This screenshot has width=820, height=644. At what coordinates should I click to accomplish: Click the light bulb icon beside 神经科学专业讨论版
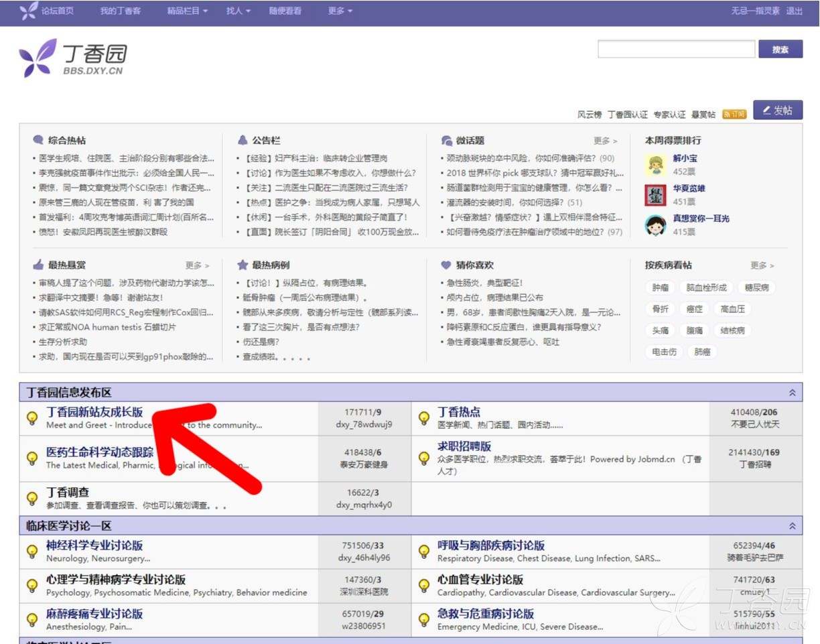(x=31, y=551)
